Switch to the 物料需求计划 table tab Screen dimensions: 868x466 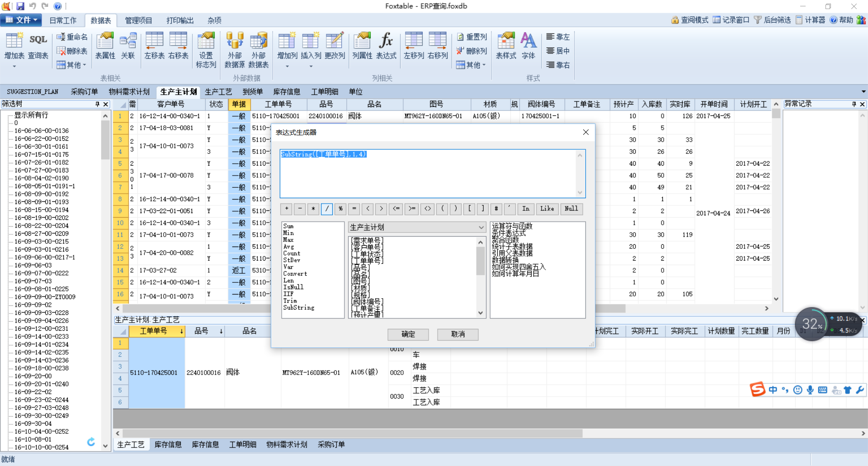click(x=129, y=92)
